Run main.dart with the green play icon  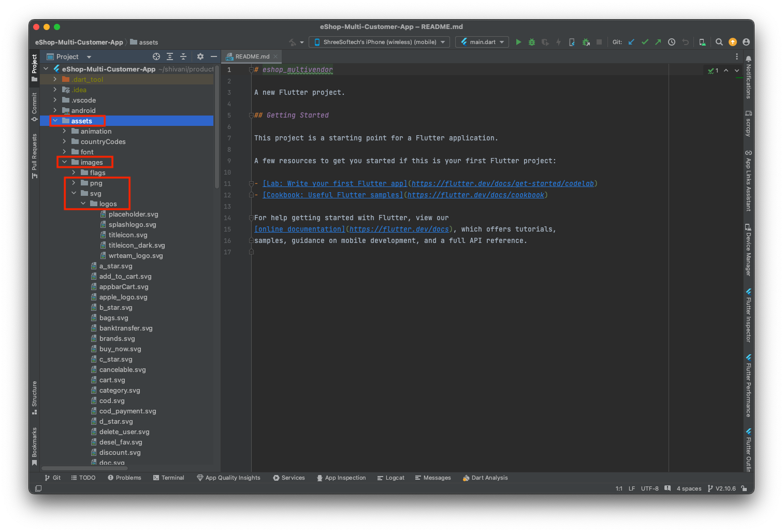coord(518,42)
